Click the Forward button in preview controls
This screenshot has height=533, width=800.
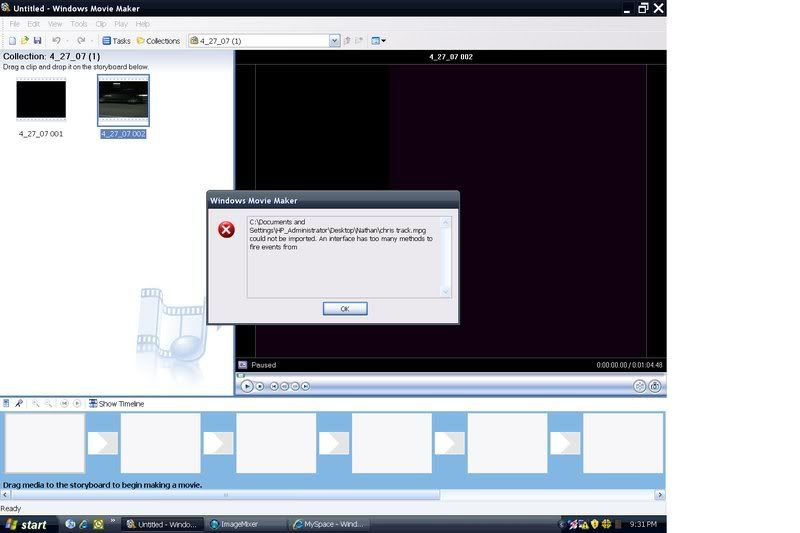click(x=305, y=387)
